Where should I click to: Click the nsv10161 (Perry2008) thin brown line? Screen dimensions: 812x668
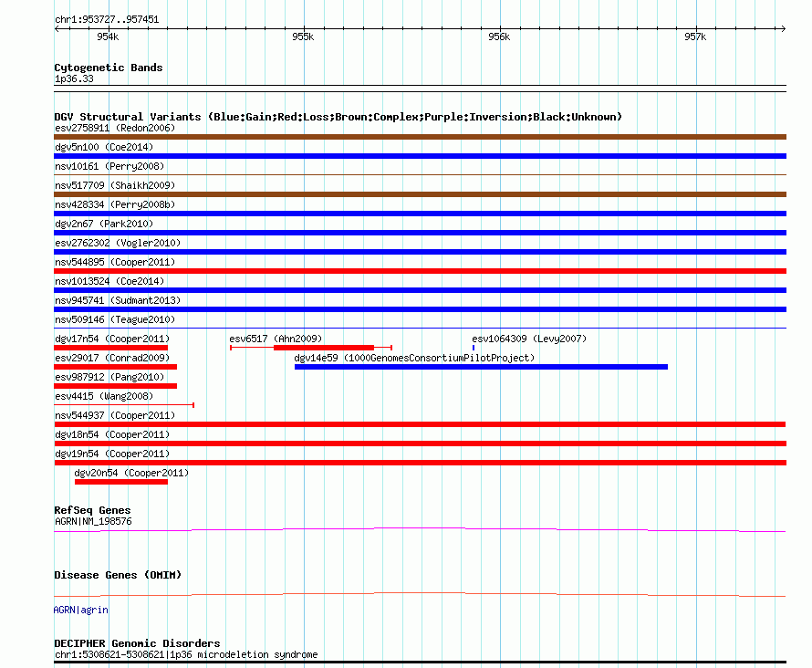(x=420, y=175)
